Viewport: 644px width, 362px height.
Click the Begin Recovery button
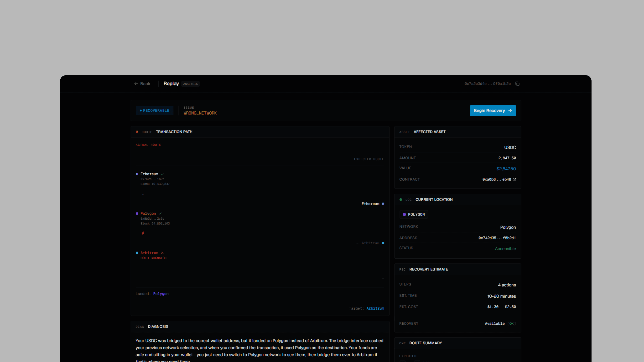(x=493, y=111)
